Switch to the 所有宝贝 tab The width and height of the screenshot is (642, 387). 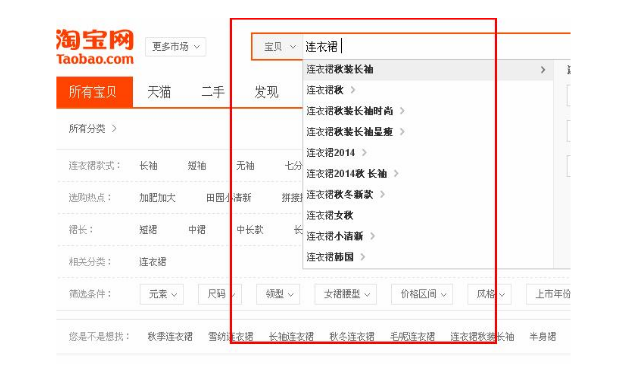[95, 92]
